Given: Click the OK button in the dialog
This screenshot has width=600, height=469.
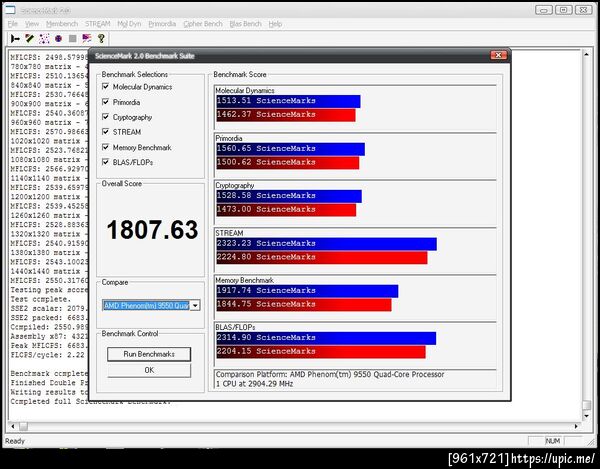Looking at the screenshot, I should tap(149, 370).
